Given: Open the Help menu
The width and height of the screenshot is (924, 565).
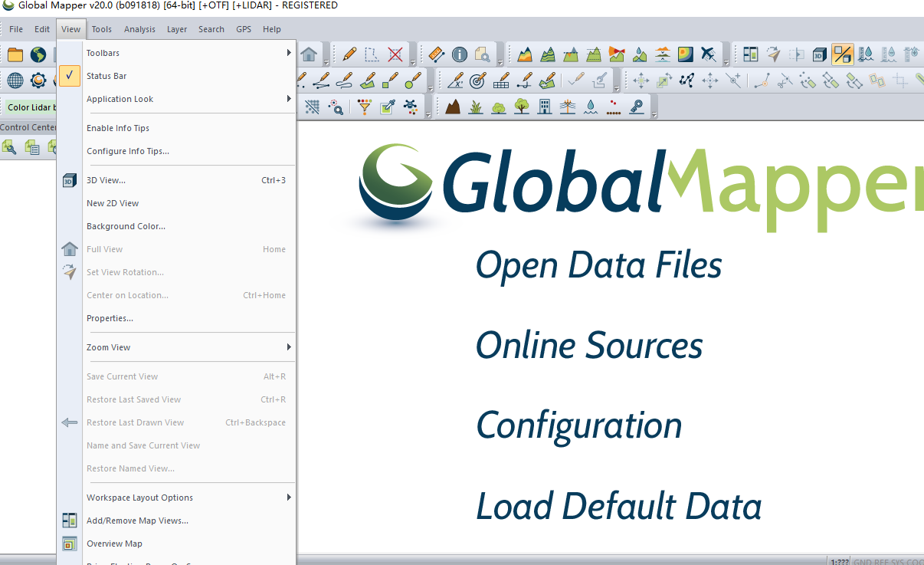Looking at the screenshot, I should click(x=271, y=29).
